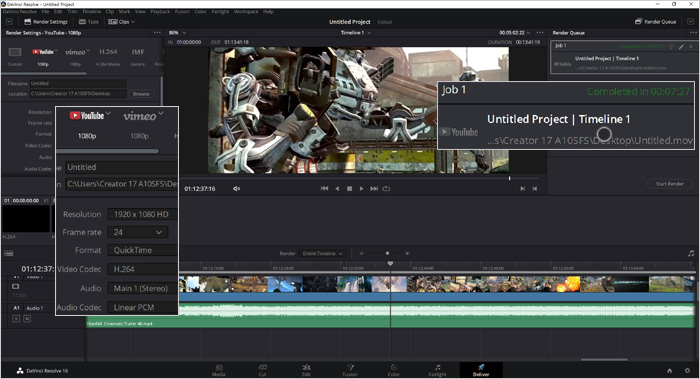Open the viewer timecode display dropdown
The width and height of the screenshot is (700, 379).
(x=515, y=33)
